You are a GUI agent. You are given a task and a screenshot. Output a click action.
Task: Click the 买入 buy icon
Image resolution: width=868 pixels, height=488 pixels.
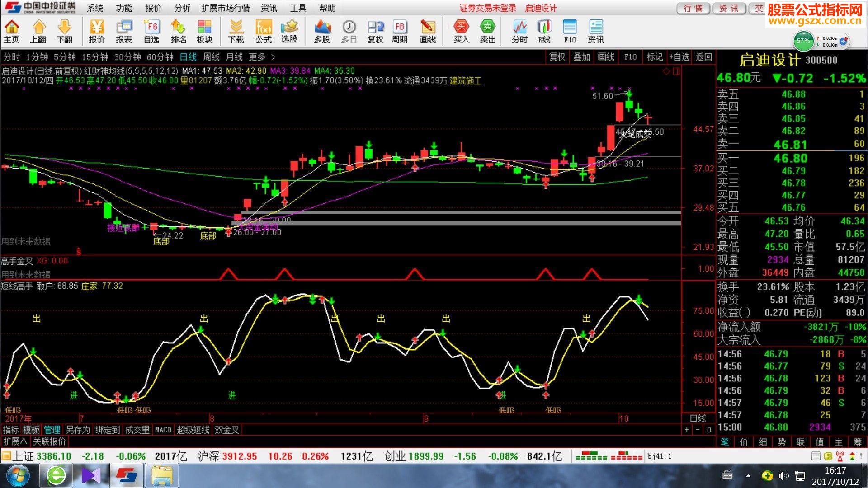click(x=461, y=31)
